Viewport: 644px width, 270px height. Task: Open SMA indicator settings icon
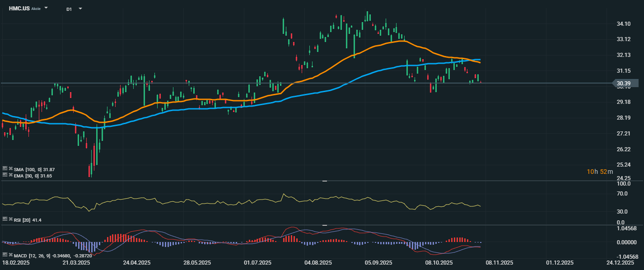5,169
